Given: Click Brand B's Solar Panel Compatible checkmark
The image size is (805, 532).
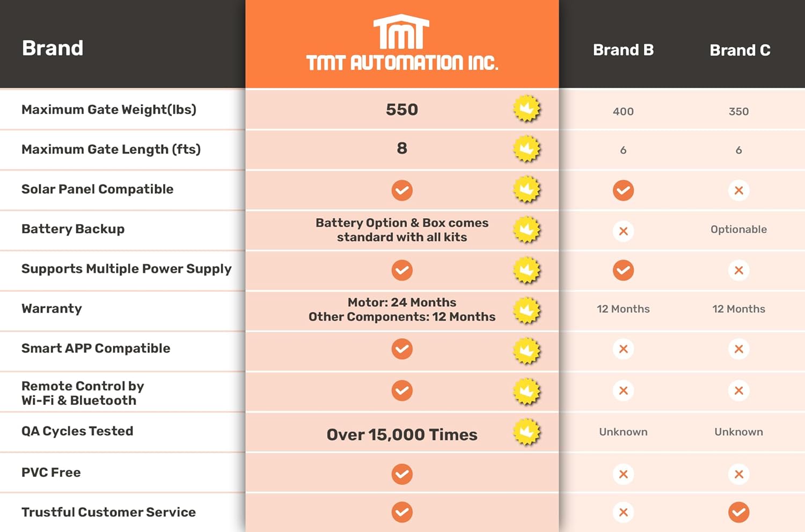Looking at the screenshot, I should pos(623,190).
